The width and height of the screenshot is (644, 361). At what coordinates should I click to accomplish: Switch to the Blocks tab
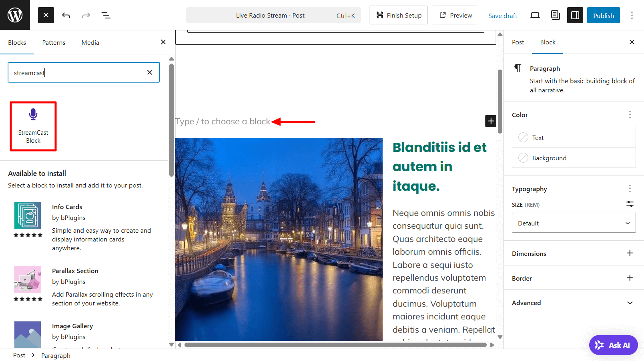(17, 42)
